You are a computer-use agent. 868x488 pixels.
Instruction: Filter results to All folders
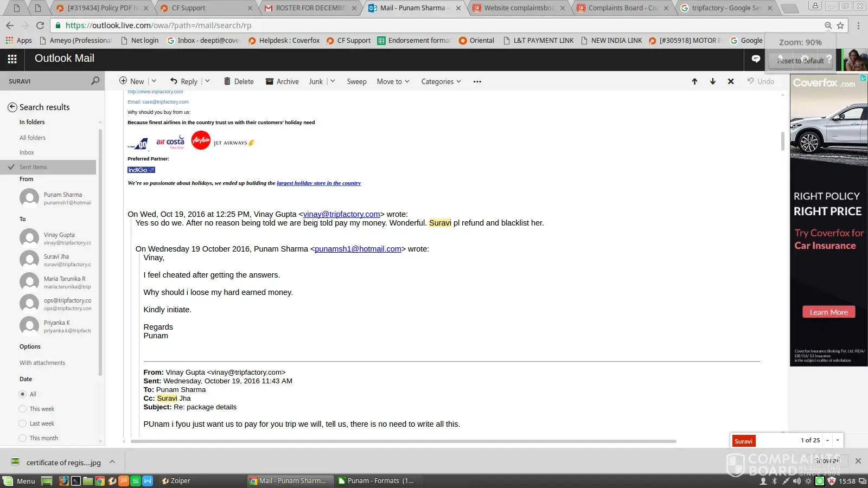[x=33, y=138]
